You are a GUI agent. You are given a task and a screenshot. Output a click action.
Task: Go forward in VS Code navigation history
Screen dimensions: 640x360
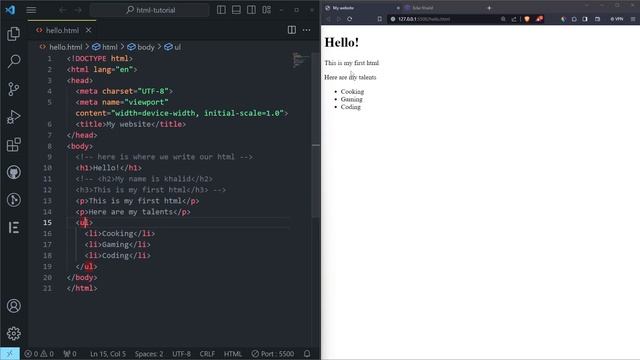pos(78,10)
